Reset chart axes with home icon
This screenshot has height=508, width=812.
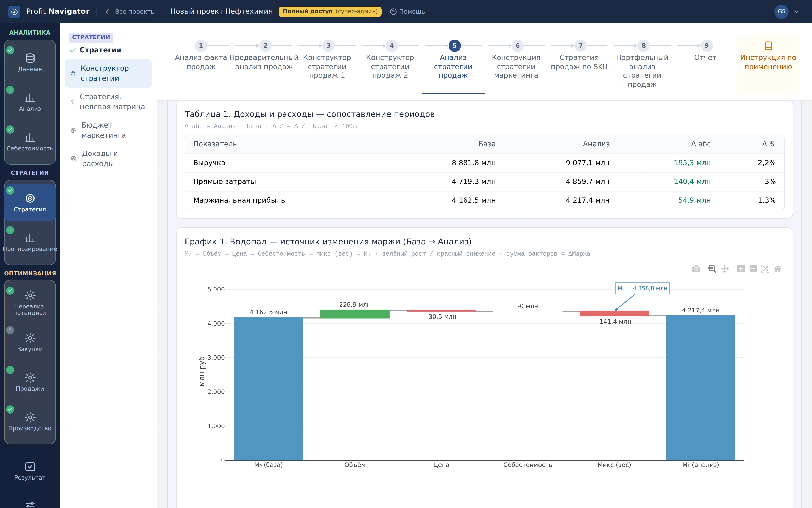click(x=777, y=269)
